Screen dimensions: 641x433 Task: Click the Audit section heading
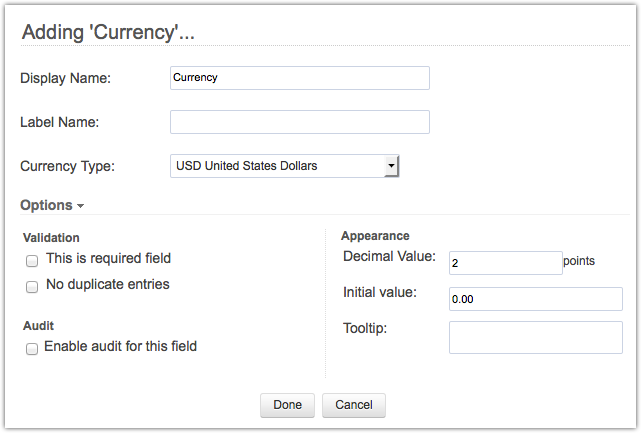pos(37,326)
